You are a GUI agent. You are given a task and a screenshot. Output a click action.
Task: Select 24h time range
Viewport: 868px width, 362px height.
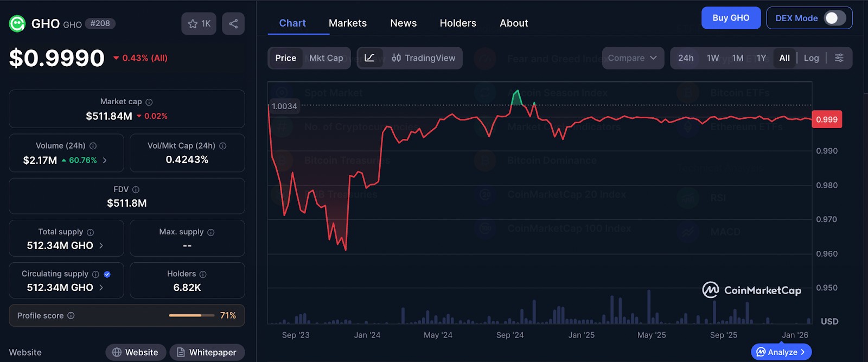(686, 58)
